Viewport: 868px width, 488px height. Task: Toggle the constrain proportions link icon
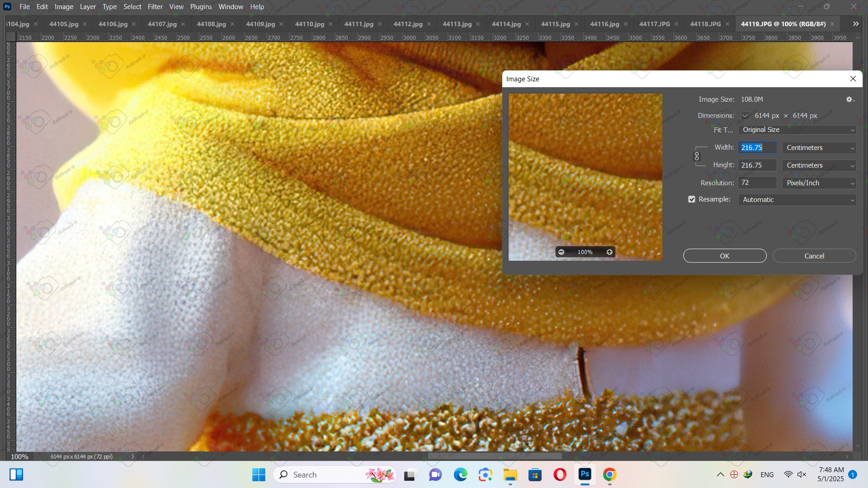[x=697, y=156]
